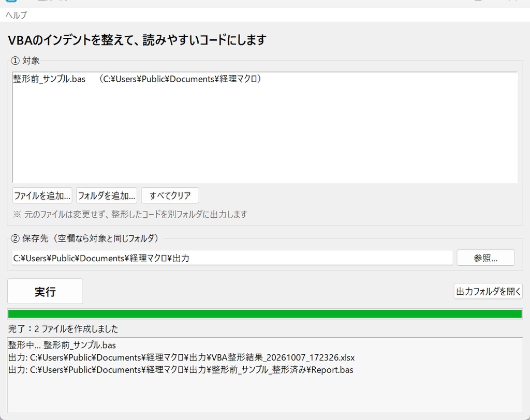
Task: Click log line ending VBA整形結果_20261007_172326.xlsx
Action: (x=182, y=357)
